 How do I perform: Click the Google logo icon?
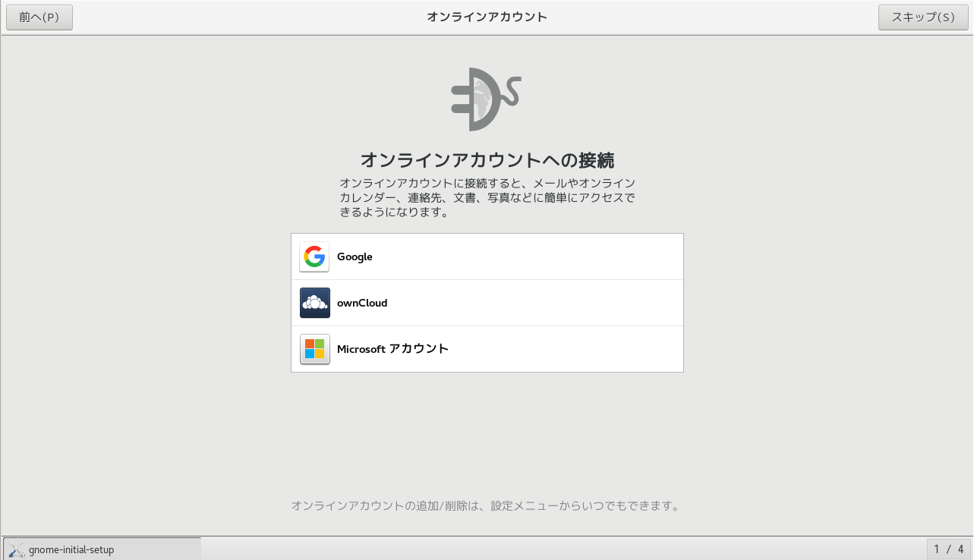pos(314,256)
